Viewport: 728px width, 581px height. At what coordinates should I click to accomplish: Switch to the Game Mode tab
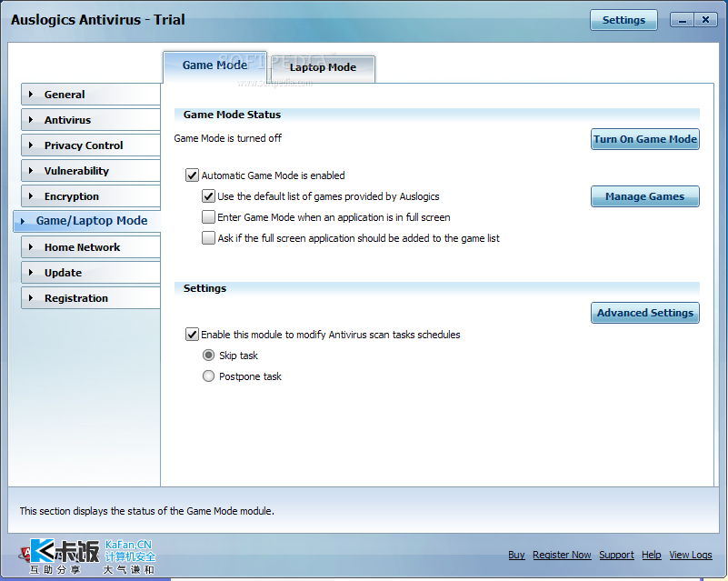click(x=214, y=65)
